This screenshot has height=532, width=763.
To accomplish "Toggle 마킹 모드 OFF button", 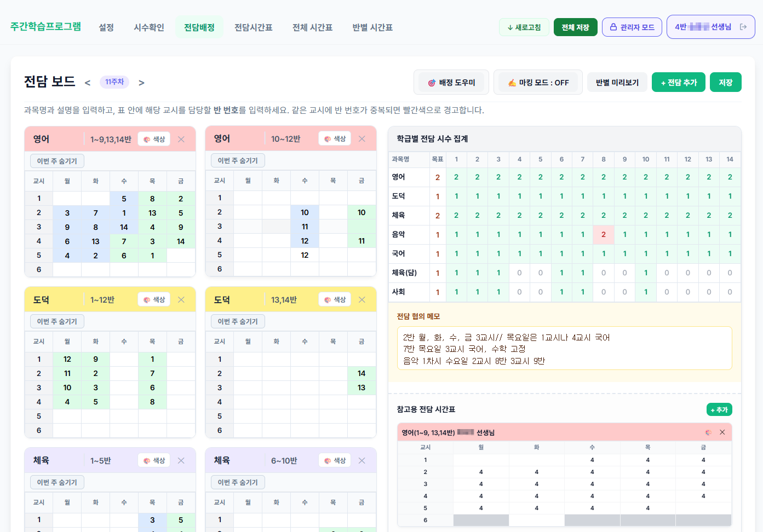I will (538, 83).
